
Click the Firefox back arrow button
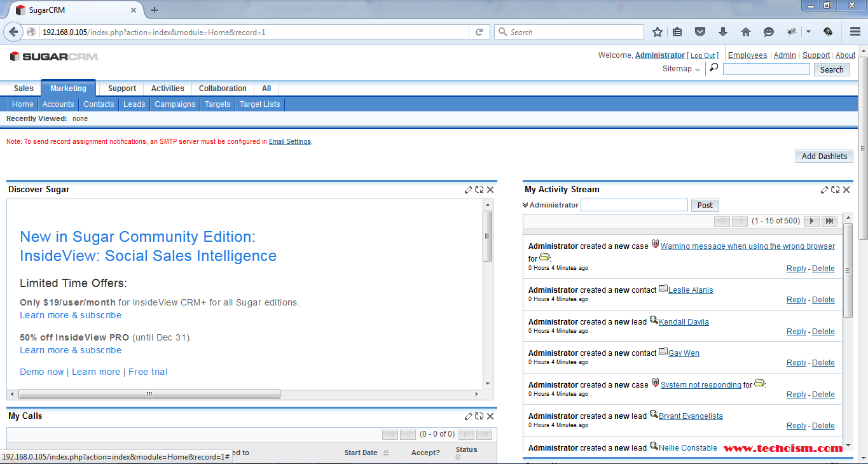tap(13, 32)
